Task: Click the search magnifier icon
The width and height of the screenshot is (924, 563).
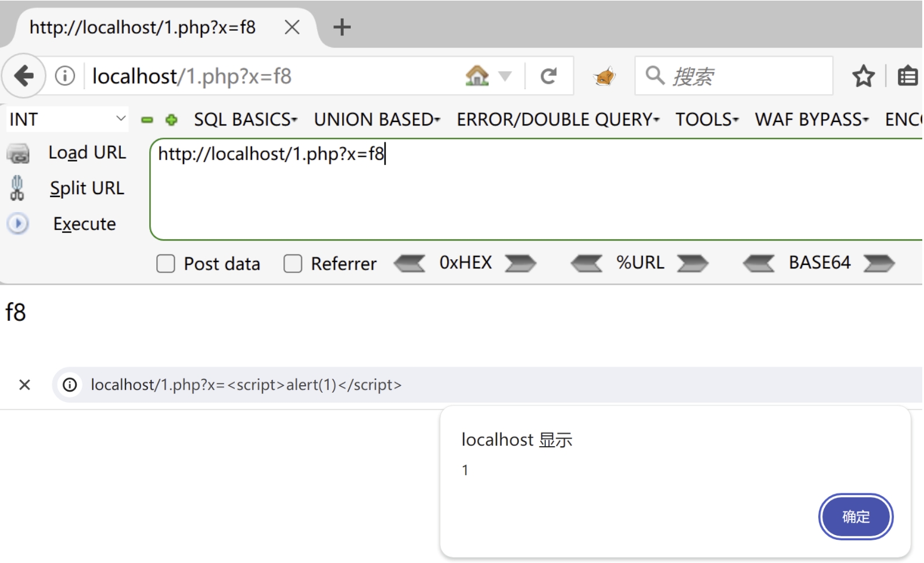Action: (655, 76)
